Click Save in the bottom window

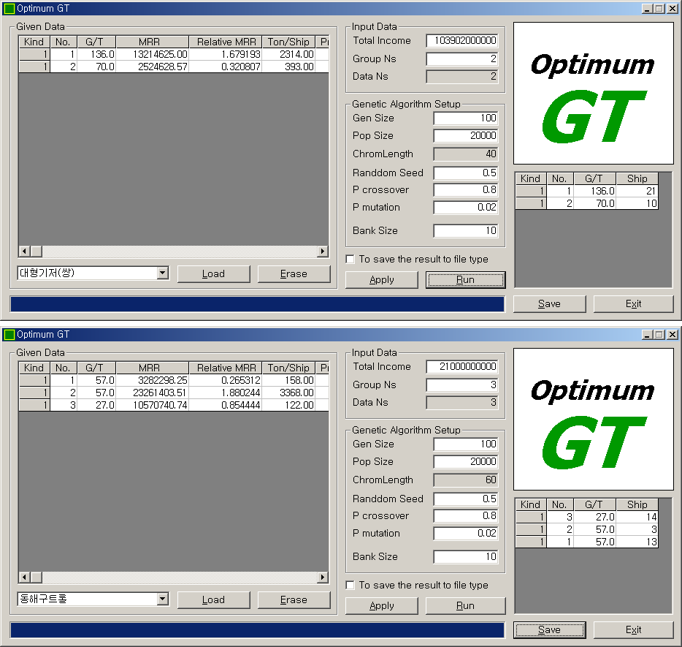549,629
